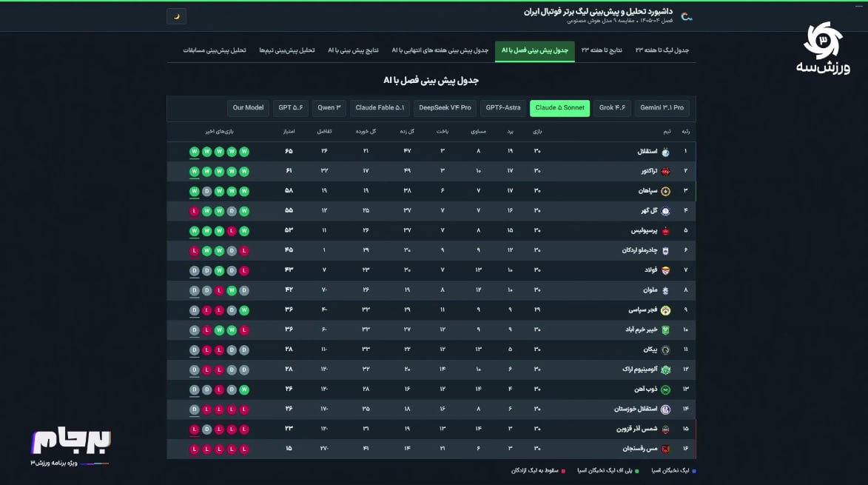Click the استقلال team logo
Image resolution: width=868 pixels, height=485 pixels.
pos(665,152)
